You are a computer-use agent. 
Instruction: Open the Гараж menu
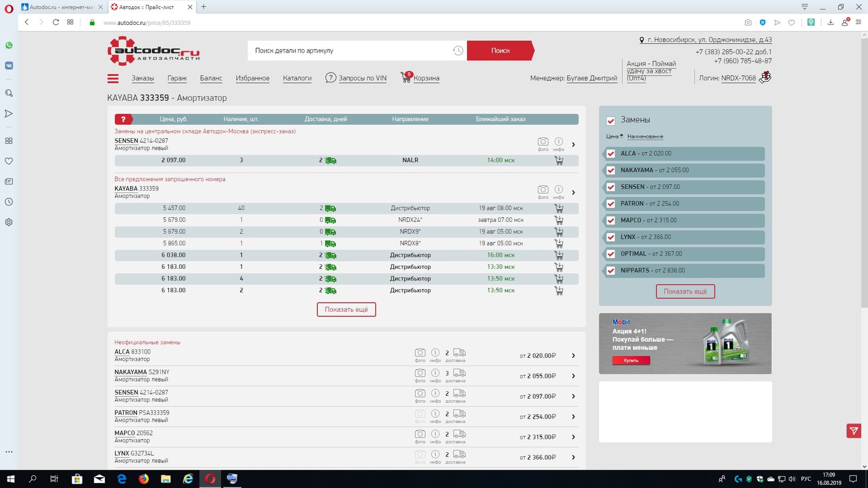pyautogui.click(x=177, y=78)
